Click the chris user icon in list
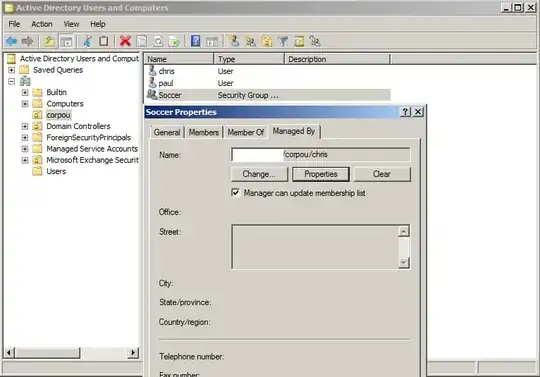The height and width of the screenshot is (377, 540). 152,71
